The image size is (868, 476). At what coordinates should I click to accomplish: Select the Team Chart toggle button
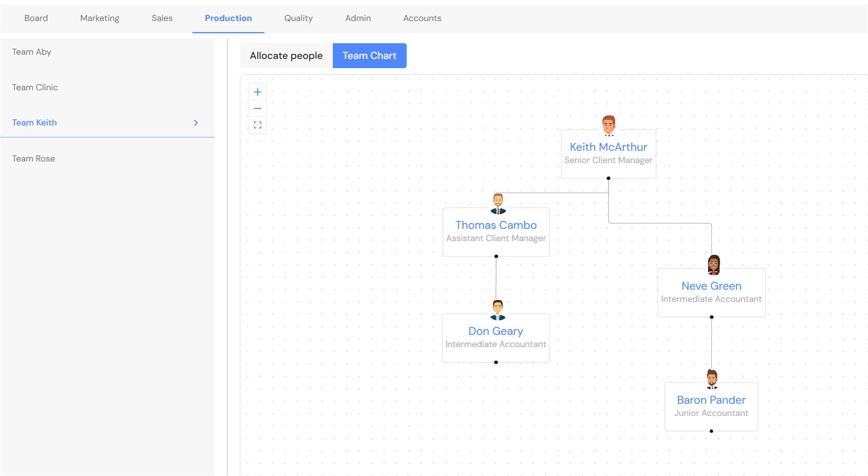[369, 56]
